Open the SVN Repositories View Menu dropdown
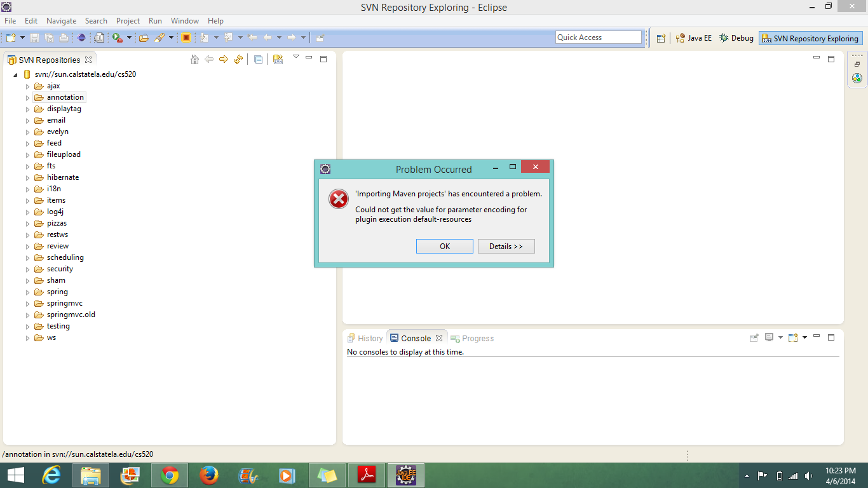Image resolution: width=868 pixels, height=488 pixels. pyautogui.click(x=295, y=57)
